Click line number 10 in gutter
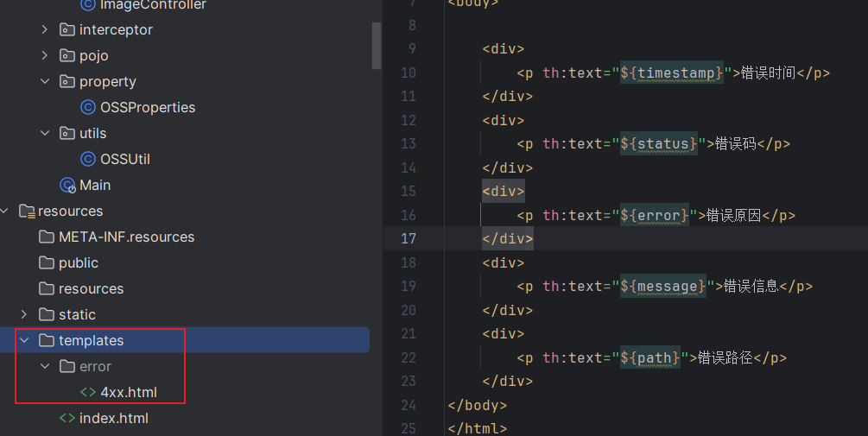Viewport: 868px width, 436px height. (x=409, y=73)
